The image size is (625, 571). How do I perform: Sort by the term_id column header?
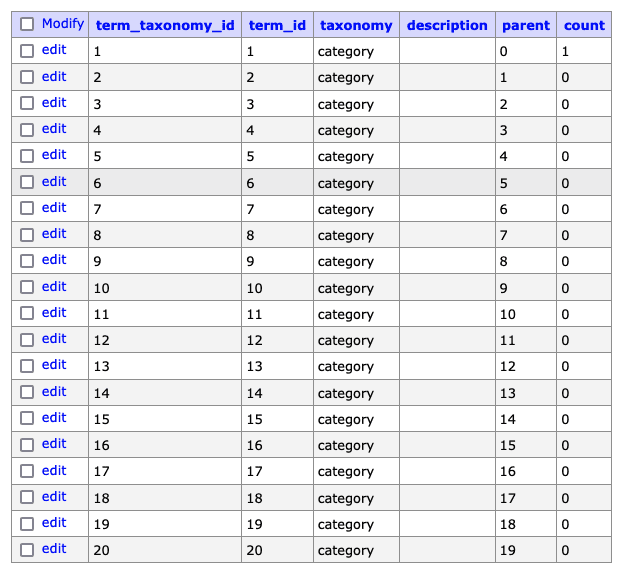[x=277, y=26]
